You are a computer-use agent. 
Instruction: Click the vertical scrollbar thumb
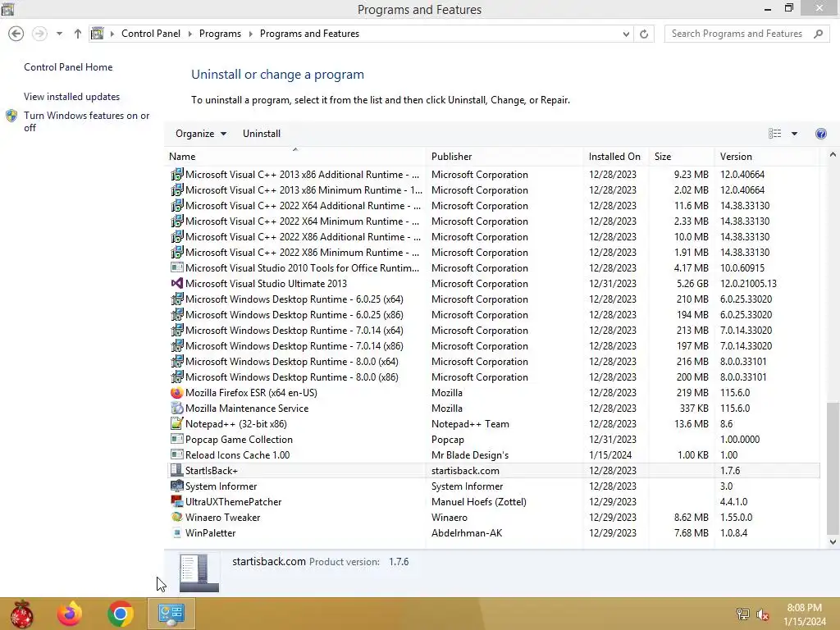coord(833,468)
